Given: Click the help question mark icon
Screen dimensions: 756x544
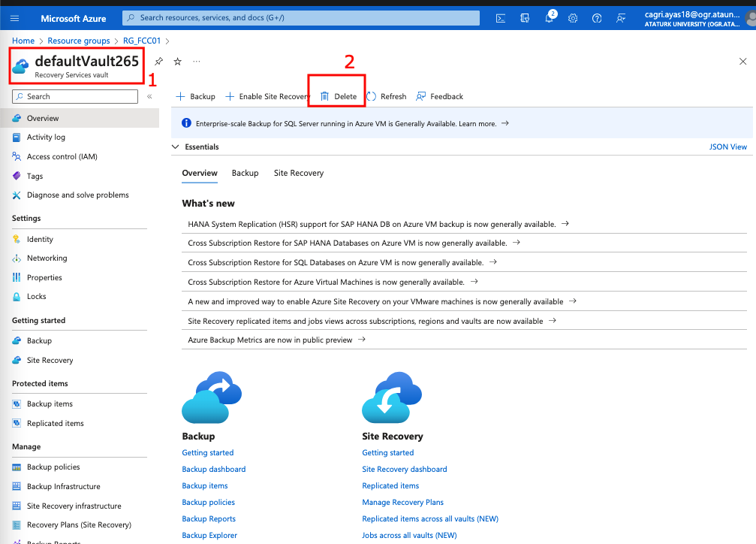Looking at the screenshot, I should (x=597, y=18).
